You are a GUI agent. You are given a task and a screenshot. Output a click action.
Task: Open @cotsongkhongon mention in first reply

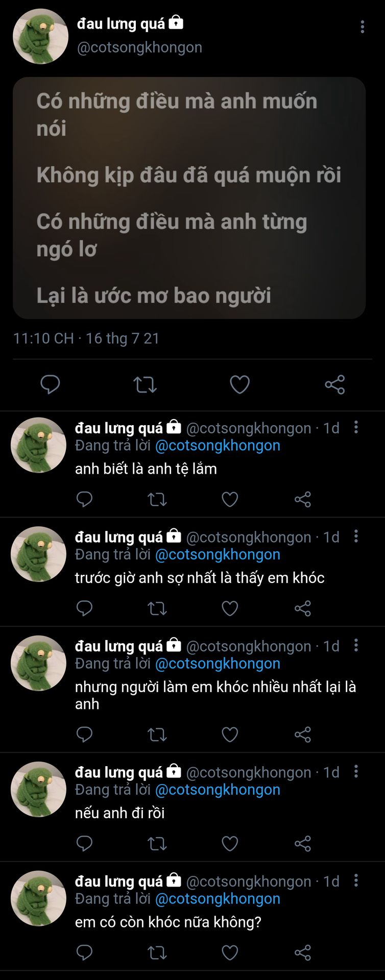[x=218, y=446]
